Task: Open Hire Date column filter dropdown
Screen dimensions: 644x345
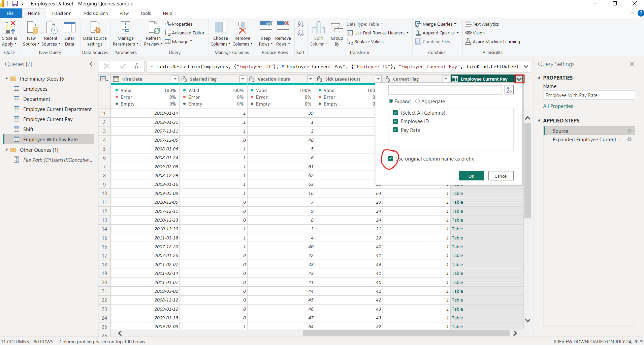Action: tap(175, 79)
